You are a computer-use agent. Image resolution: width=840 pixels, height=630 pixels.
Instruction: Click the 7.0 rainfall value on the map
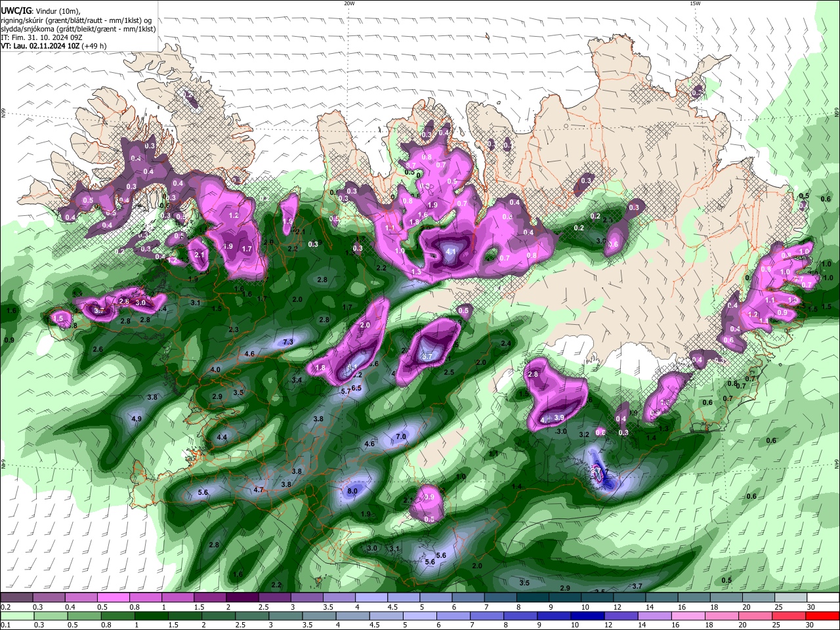[401, 436]
